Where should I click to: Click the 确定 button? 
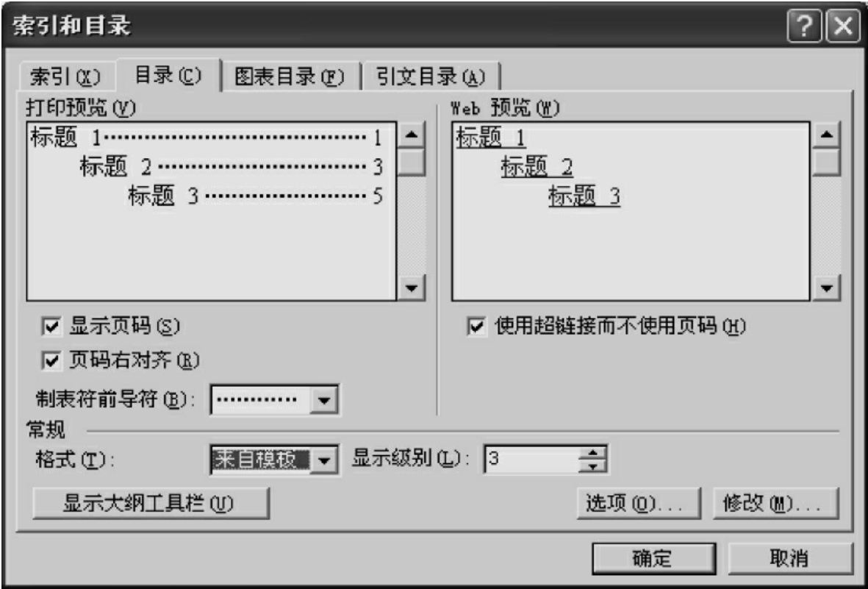pyautogui.click(x=653, y=558)
